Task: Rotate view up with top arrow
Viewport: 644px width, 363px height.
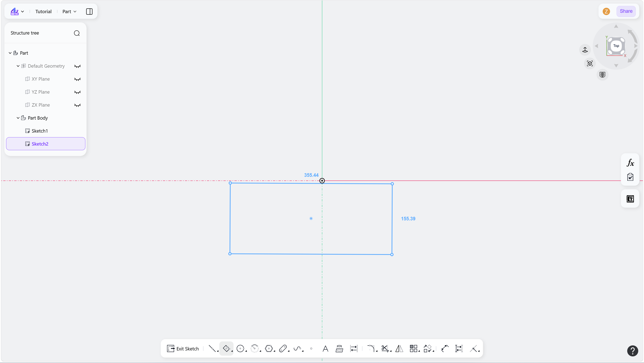Action: click(x=616, y=26)
